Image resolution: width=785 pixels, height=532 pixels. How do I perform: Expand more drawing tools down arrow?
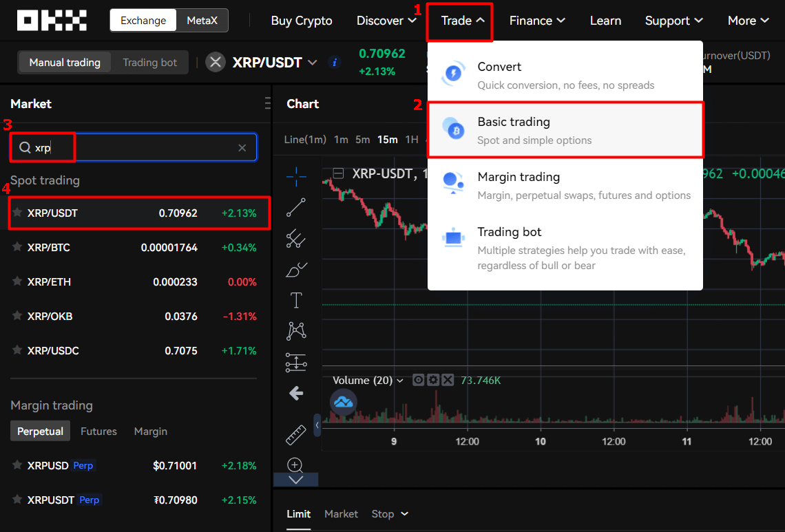coord(296,480)
